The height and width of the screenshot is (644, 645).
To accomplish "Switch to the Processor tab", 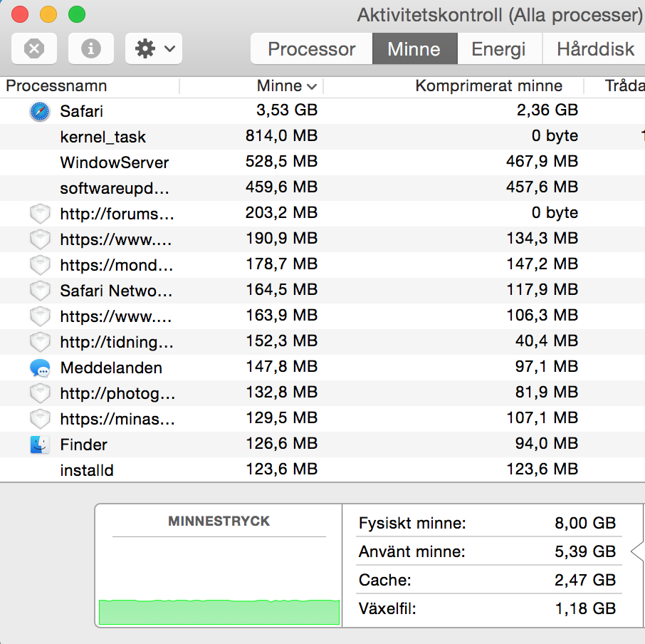I will click(311, 49).
